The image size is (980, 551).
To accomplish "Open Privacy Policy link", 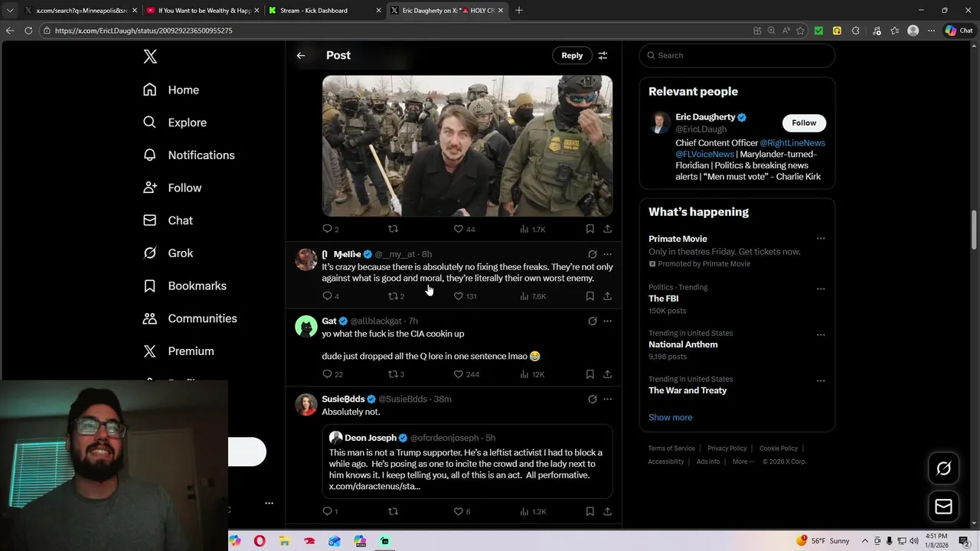I will pyautogui.click(x=727, y=448).
